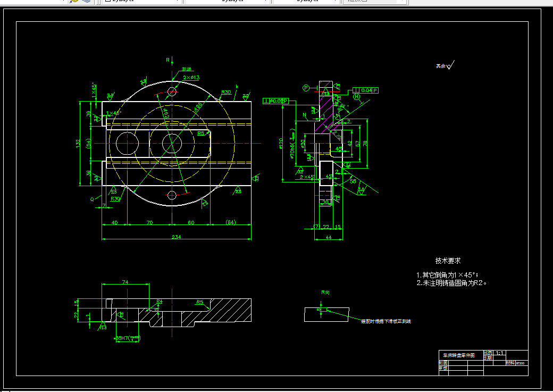Screen dimensions: 553x392
Task: Select the 2×ø13 hole callout
Action: (x=191, y=77)
